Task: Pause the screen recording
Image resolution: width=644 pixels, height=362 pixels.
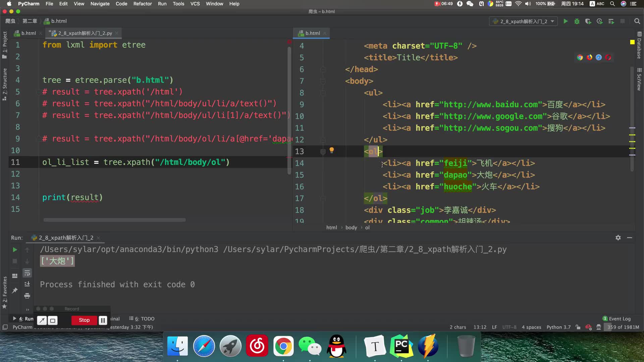Action: click(103, 320)
